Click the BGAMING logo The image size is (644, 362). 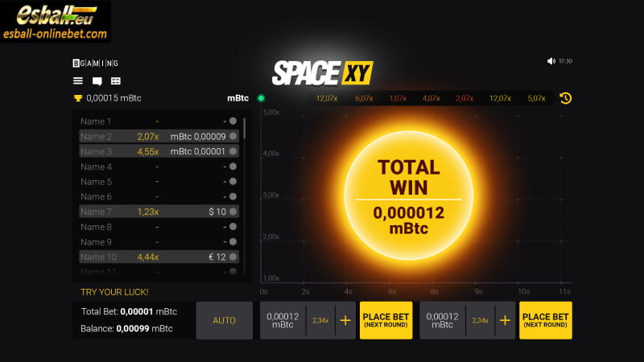point(96,64)
